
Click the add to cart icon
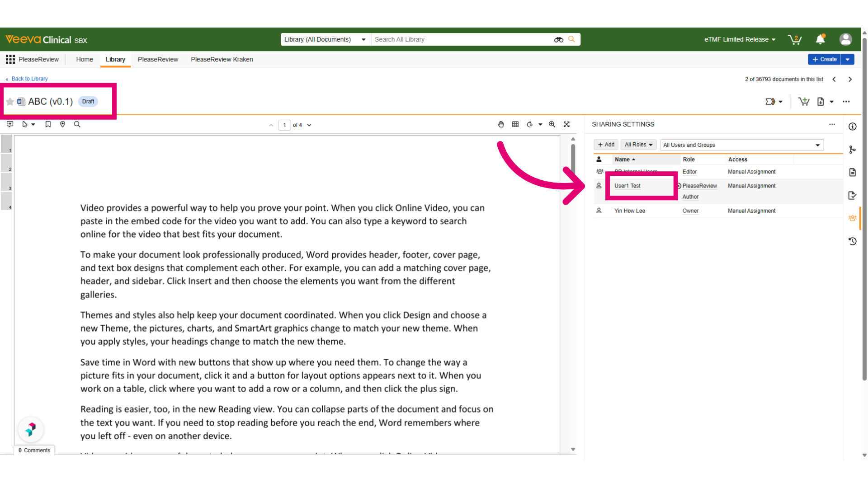(803, 102)
